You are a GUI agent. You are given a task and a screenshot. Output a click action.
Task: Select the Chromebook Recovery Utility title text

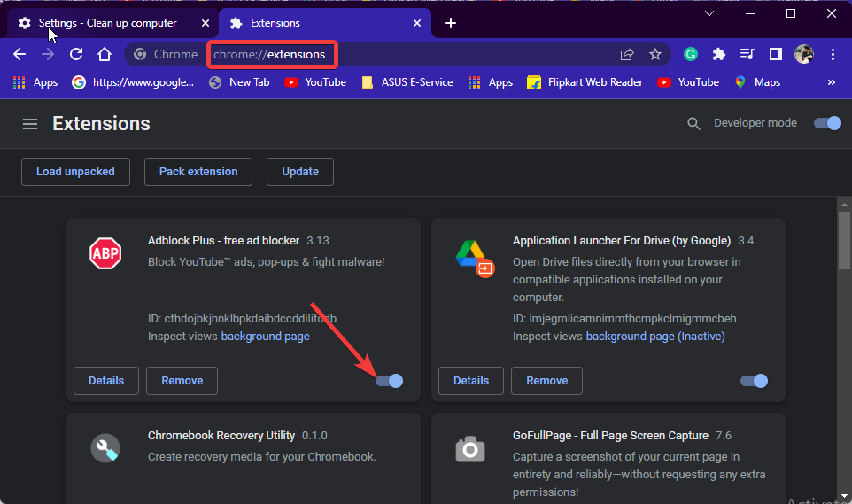(221, 436)
